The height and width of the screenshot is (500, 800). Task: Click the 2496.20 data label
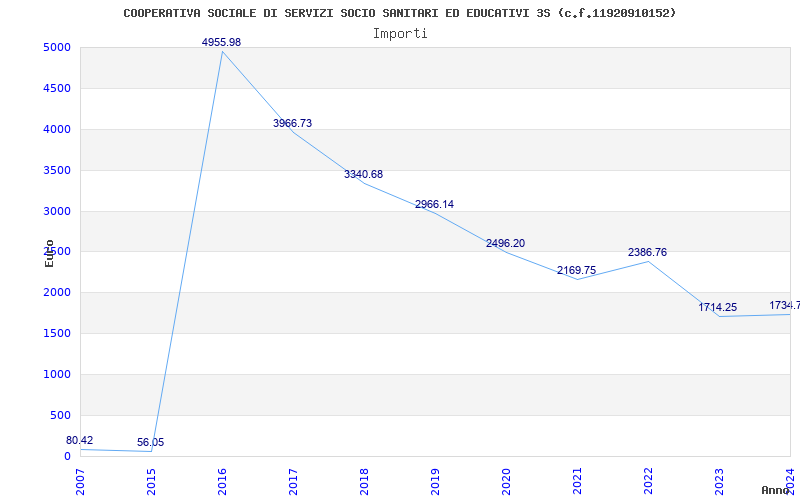pos(505,243)
